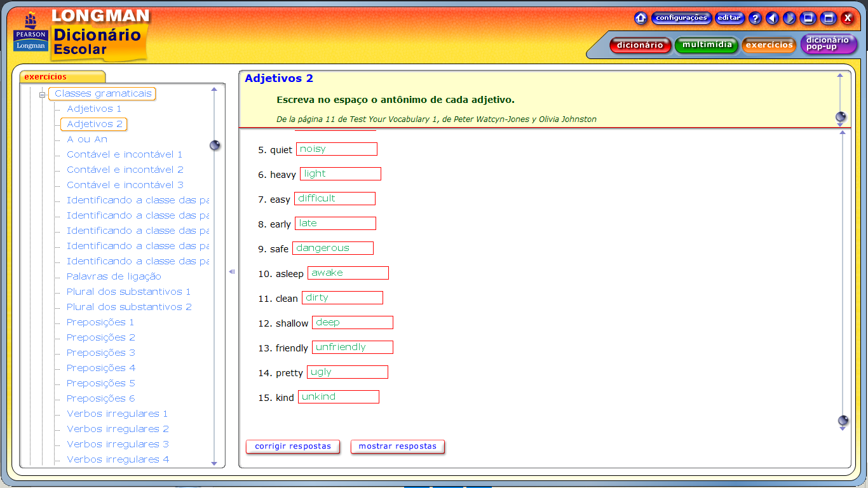The width and height of the screenshot is (868, 488).
Task: Click the Adjetivos 2 exercise heading
Action: tap(279, 79)
